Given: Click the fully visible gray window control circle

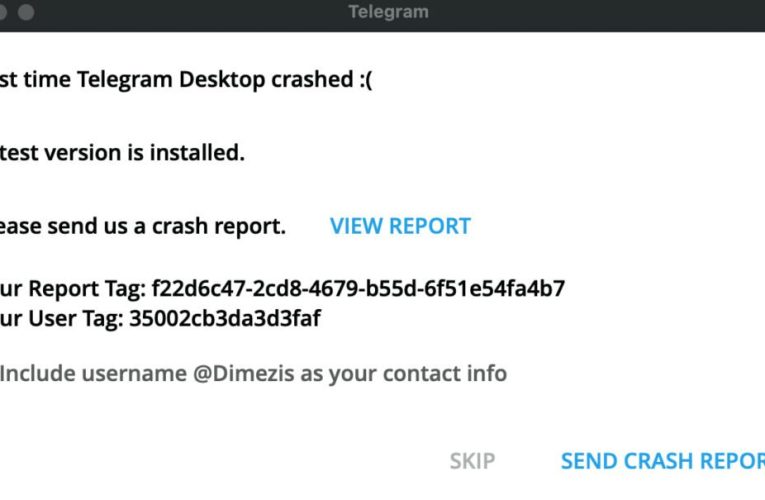Looking at the screenshot, I should (26, 13).
